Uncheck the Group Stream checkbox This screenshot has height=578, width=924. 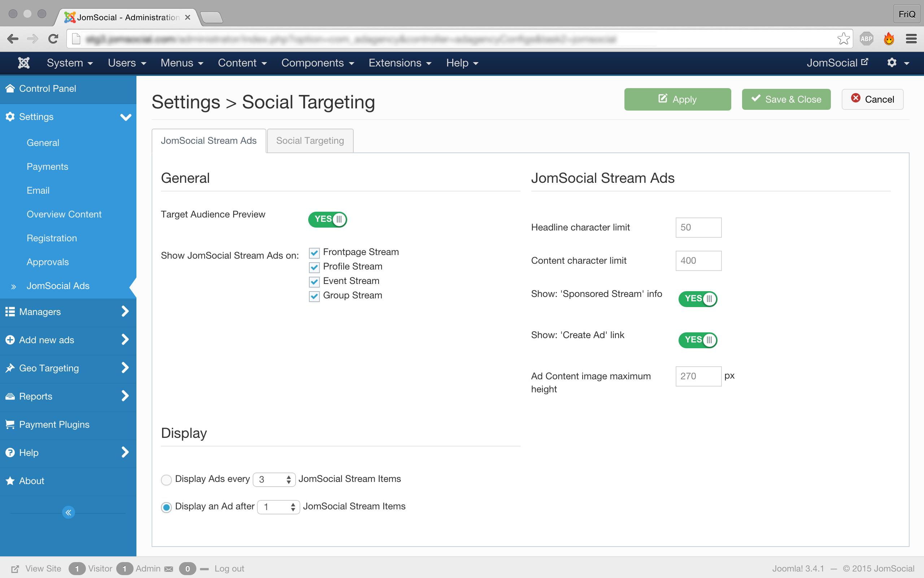[314, 296]
